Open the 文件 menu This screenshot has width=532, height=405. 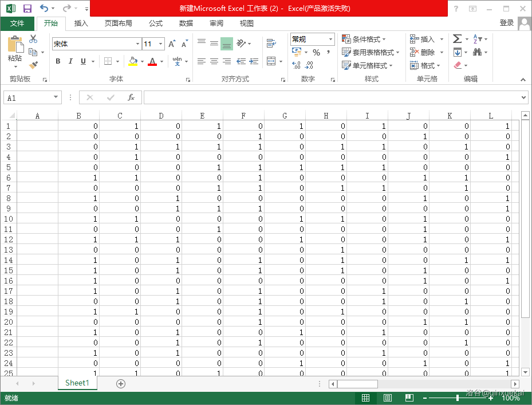coord(17,23)
